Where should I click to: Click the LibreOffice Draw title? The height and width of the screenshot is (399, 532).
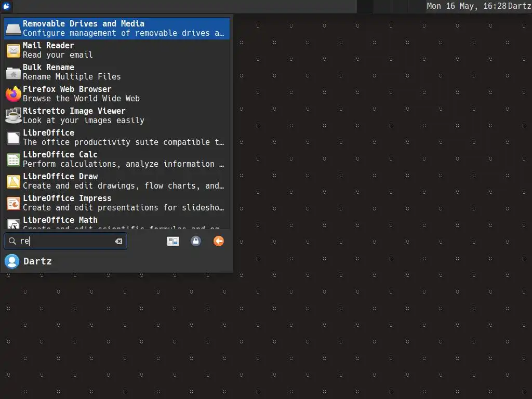coord(60,177)
